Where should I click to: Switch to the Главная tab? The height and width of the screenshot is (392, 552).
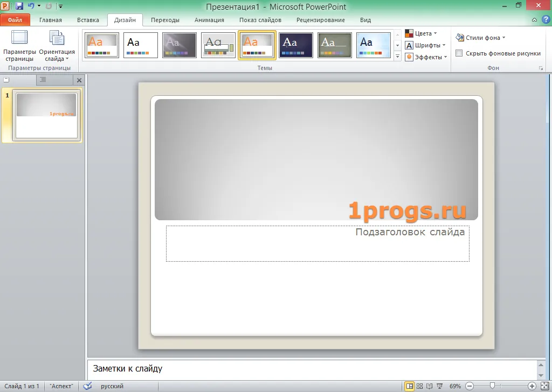(x=50, y=20)
